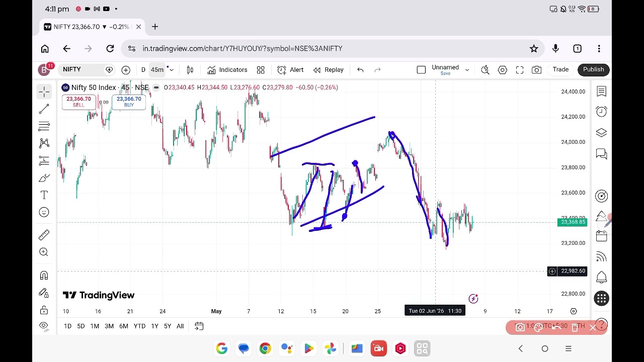
Task: Toggle magnet mode for drawings
Action: point(44,275)
